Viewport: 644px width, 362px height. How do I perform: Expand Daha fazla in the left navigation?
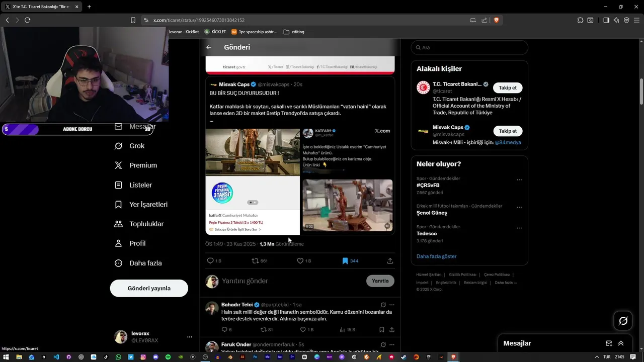[x=138, y=263]
